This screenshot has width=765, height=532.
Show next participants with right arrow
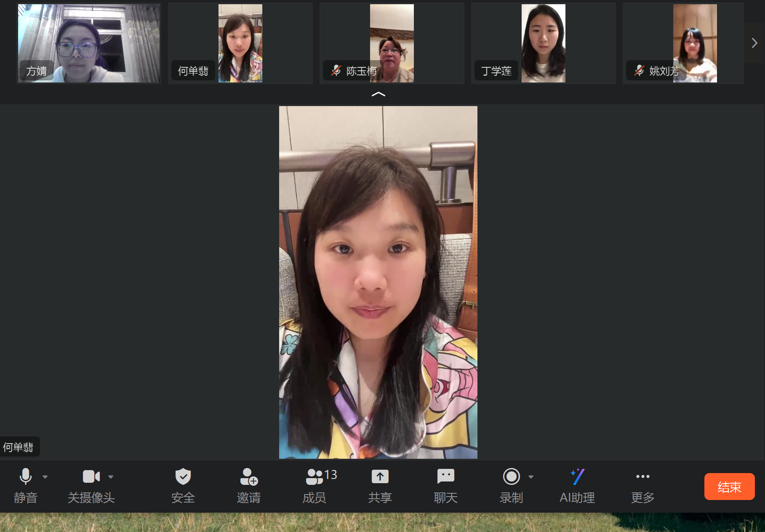point(754,43)
